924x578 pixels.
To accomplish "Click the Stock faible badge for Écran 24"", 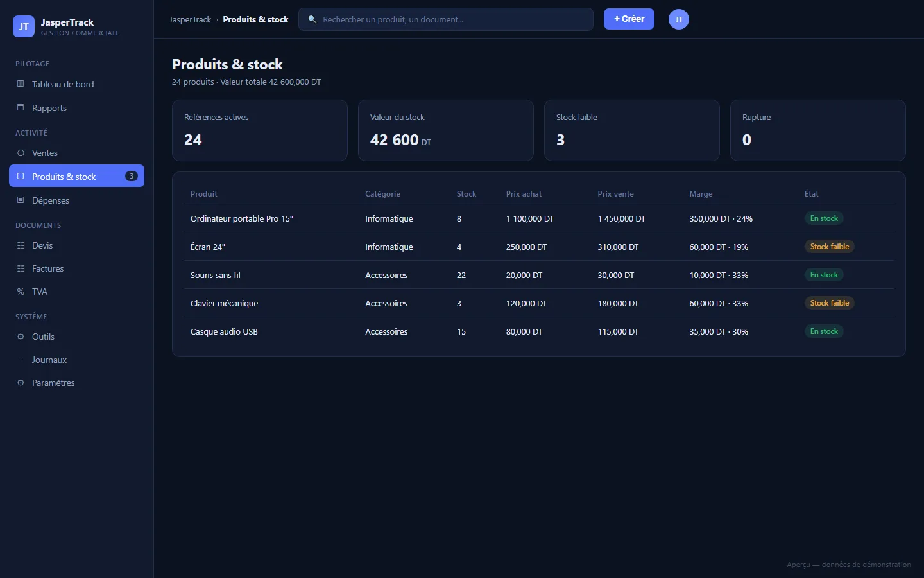I will (829, 247).
